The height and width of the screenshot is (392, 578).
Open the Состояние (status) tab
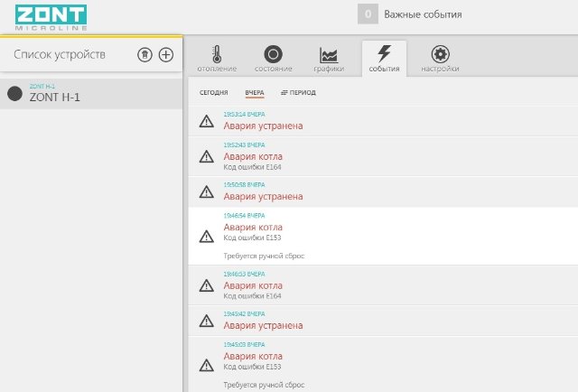click(x=274, y=59)
